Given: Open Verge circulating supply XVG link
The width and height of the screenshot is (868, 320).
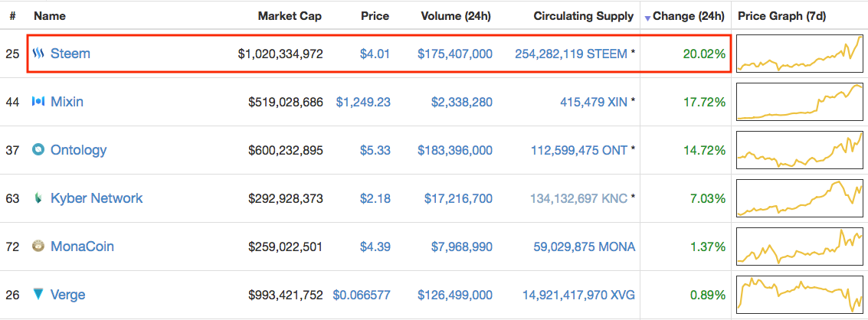Looking at the screenshot, I should click(x=578, y=295).
